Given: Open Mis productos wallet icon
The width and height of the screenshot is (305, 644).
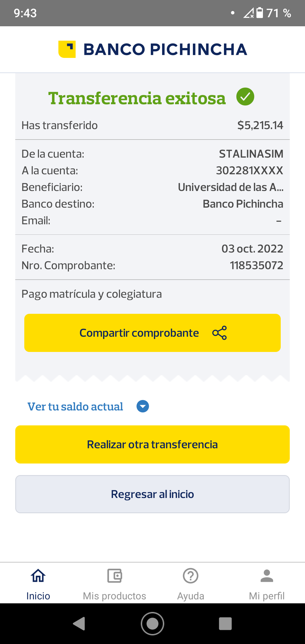Looking at the screenshot, I should [114, 576].
